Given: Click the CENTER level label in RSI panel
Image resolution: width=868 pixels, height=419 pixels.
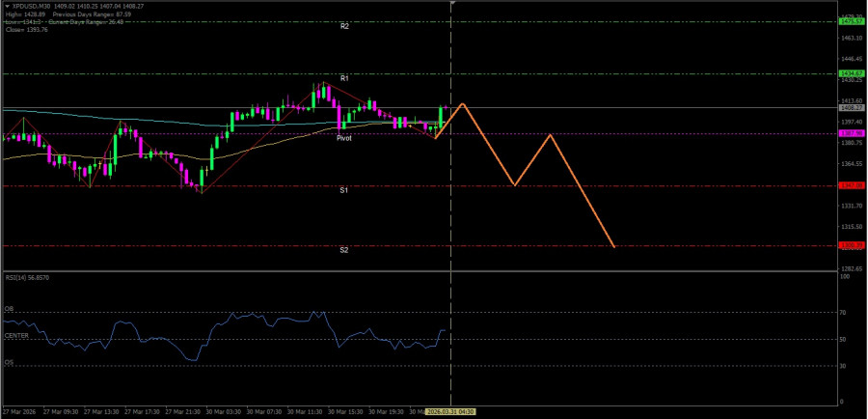Looking at the screenshot, I should click(x=15, y=337).
